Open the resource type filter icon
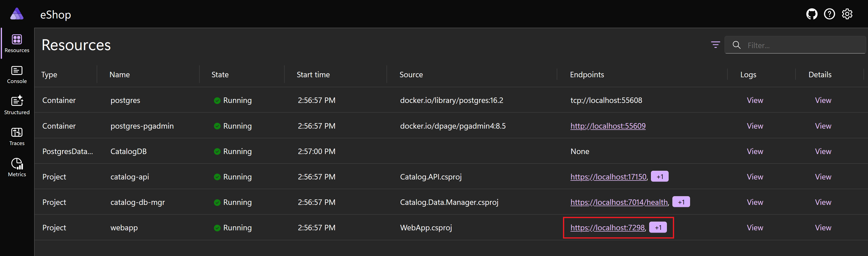Viewport: 868px width, 256px height. 715,45
